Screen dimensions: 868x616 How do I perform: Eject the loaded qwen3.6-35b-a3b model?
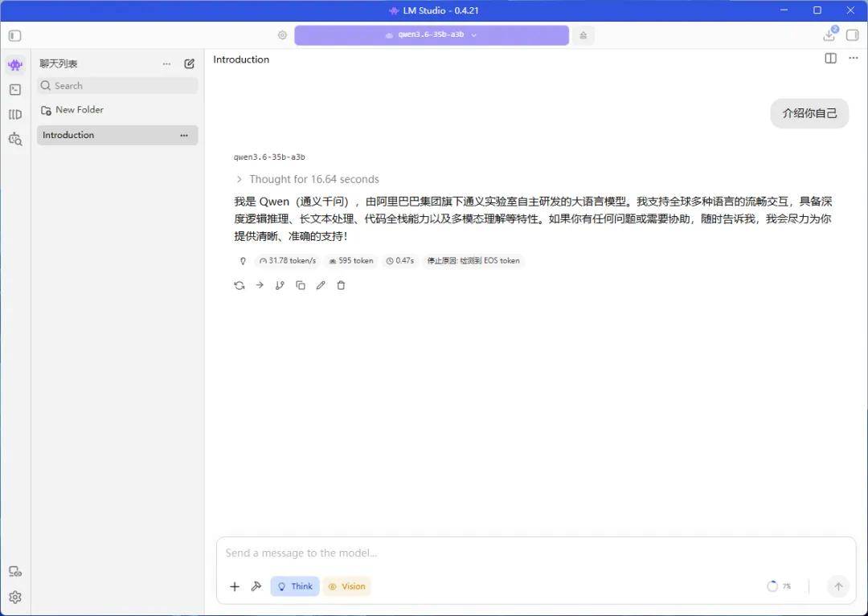coord(583,35)
